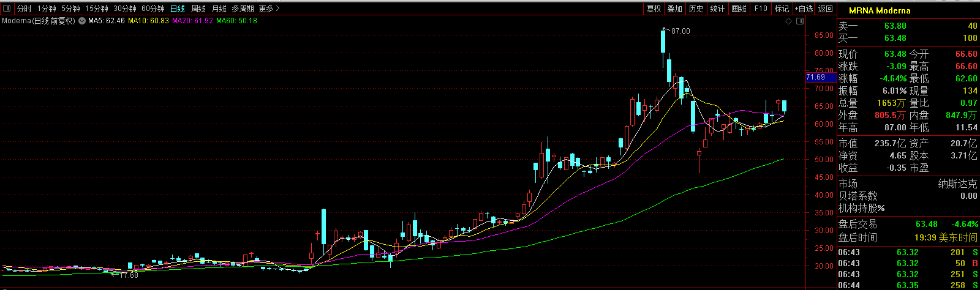
Task: Click the 年高 87.00 value
Action: tap(895, 127)
